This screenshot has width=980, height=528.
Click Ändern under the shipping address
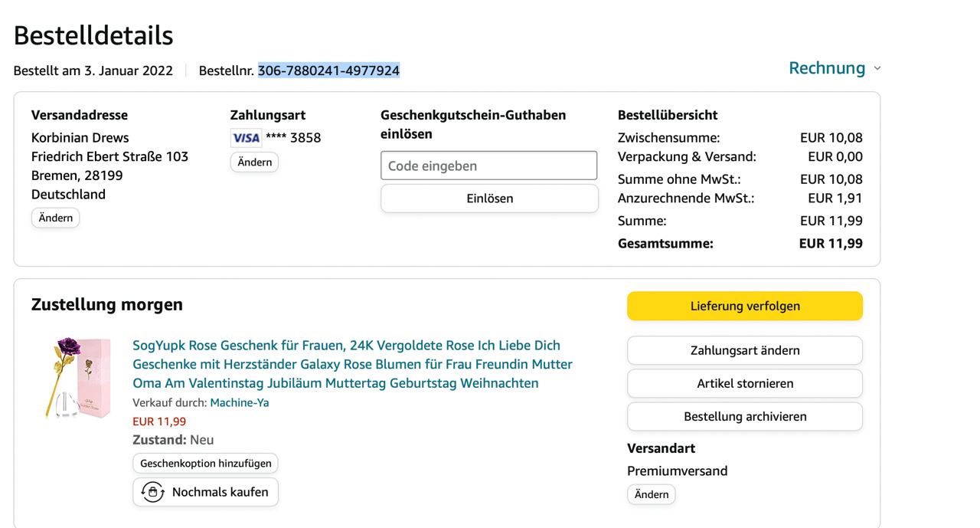click(x=55, y=218)
